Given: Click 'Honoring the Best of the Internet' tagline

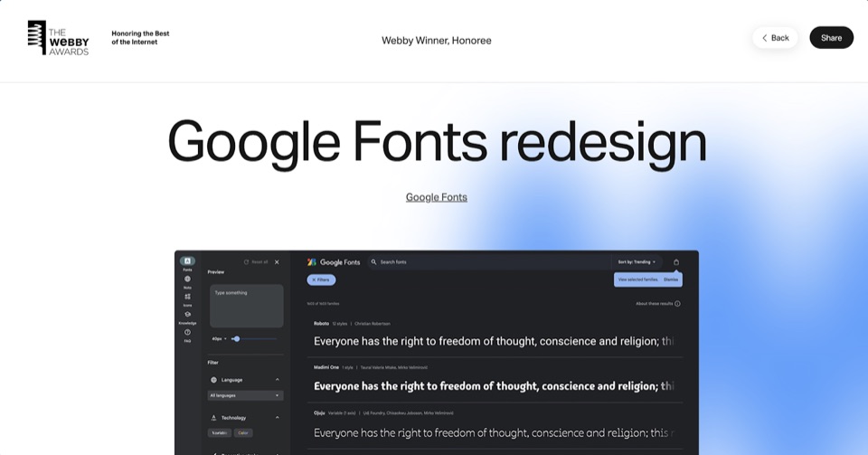Looking at the screenshot, I should click(140, 38).
